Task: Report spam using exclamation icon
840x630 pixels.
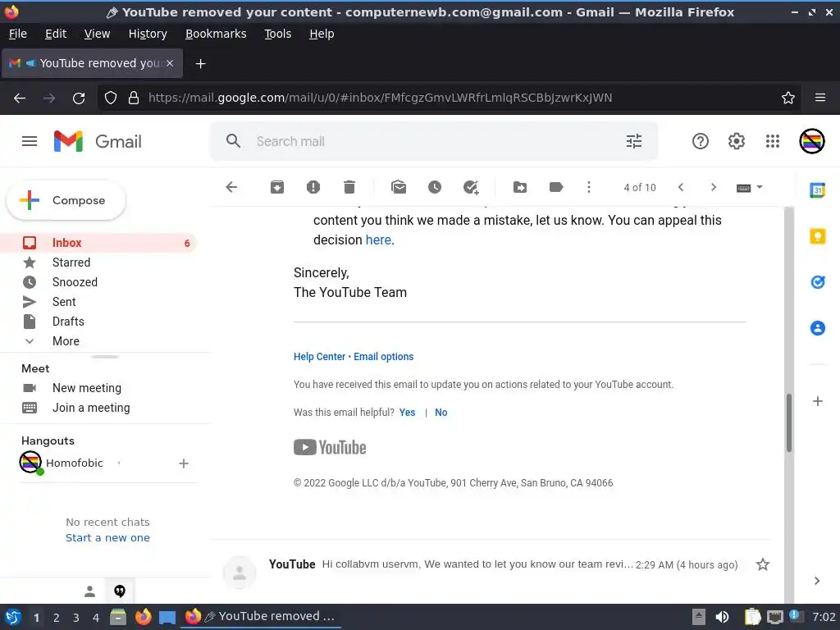Action: tap(313, 187)
